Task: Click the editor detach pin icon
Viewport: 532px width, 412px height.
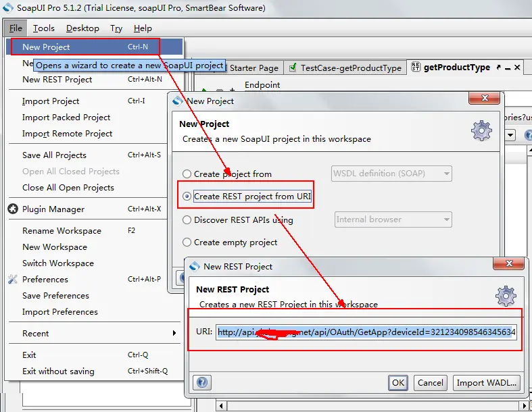Action: (x=498, y=67)
